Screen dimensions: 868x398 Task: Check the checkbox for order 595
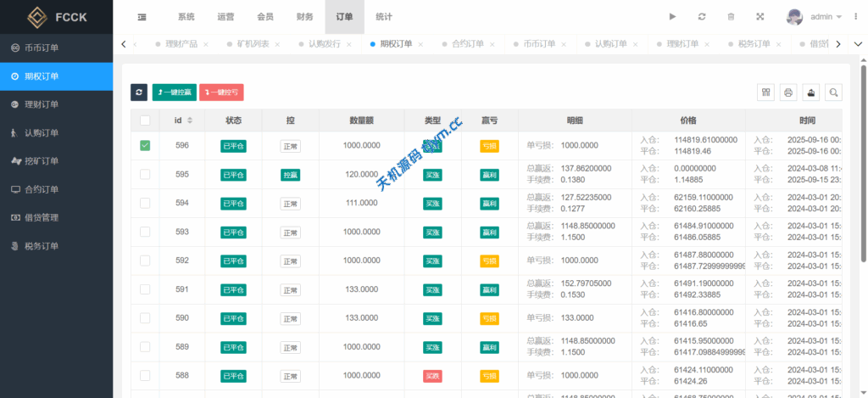(145, 174)
